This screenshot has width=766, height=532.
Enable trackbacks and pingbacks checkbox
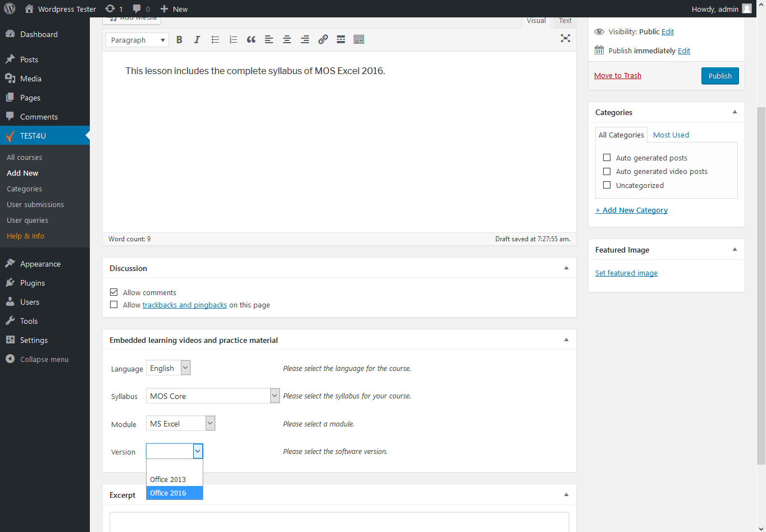click(x=114, y=305)
